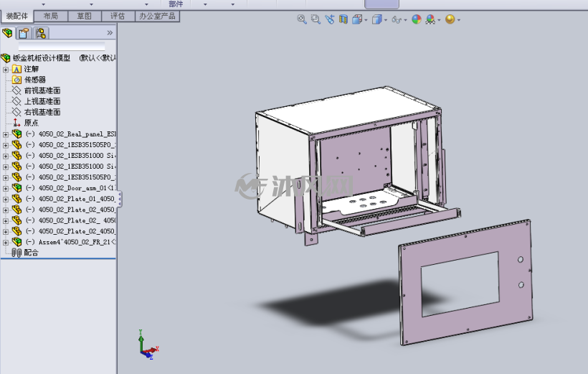Select the Zoom to Area tool
Screen dimensions: 588x374
[316, 19]
